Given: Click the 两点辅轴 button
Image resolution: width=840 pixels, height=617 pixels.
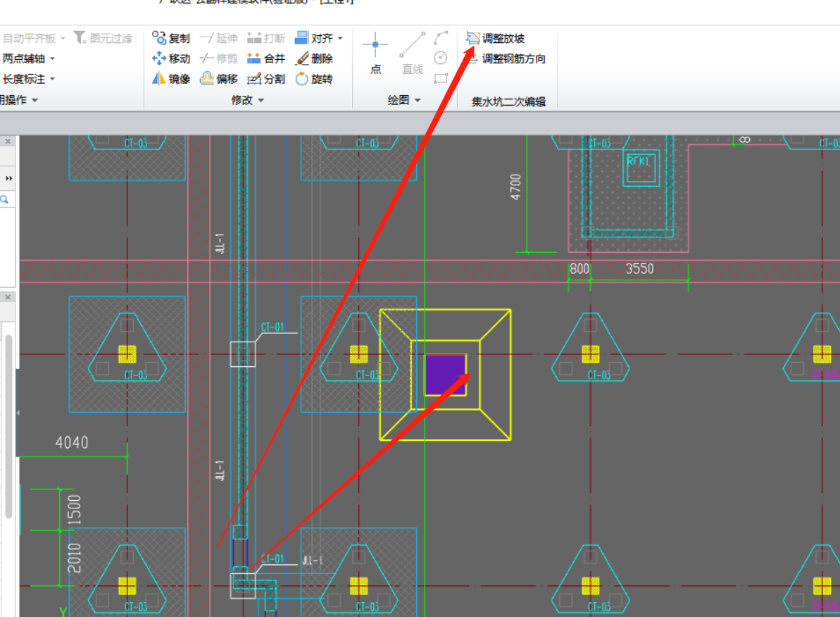Looking at the screenshot, I should tap(24, 58).
